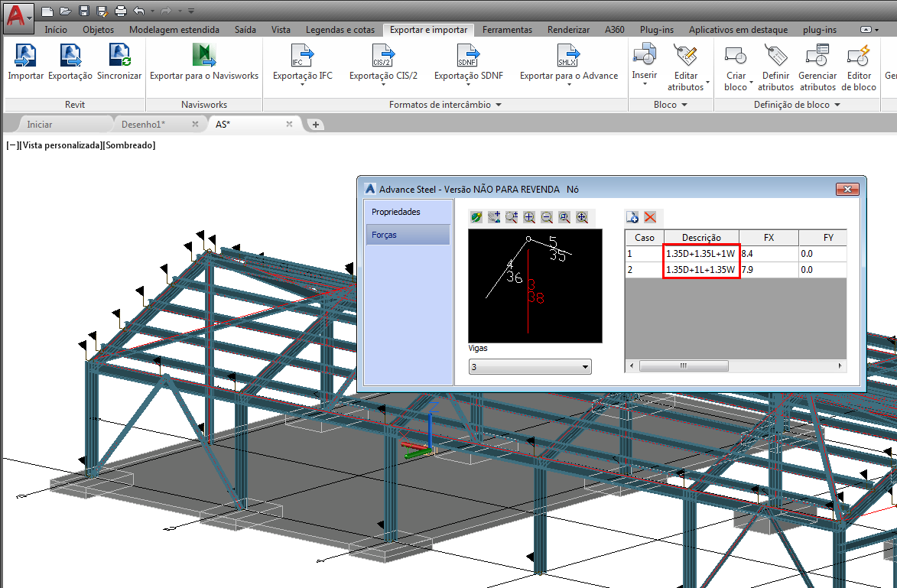897x588 pixels.
Task: Click the Sombreado visual style label
Action: click(128, 145)
